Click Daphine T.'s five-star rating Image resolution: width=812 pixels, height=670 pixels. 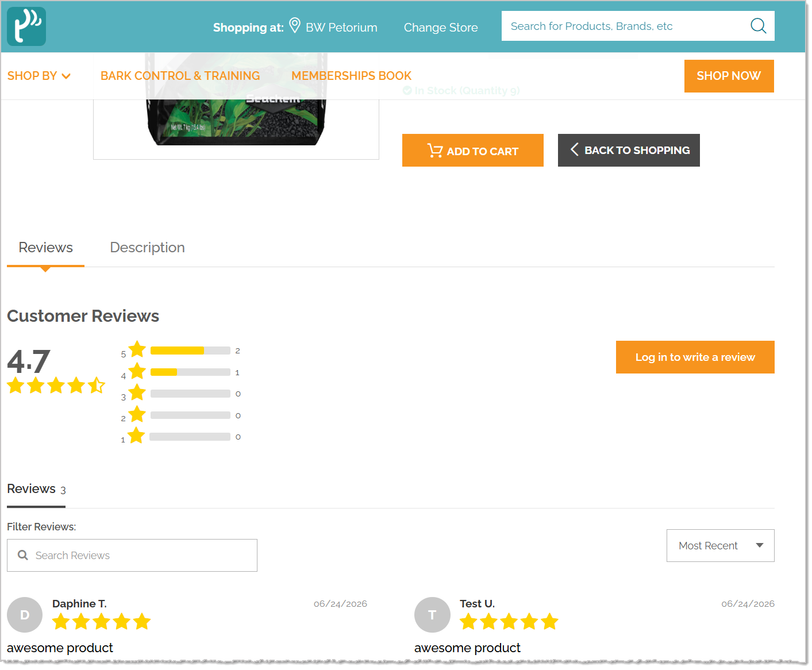[x=101, y=621]
